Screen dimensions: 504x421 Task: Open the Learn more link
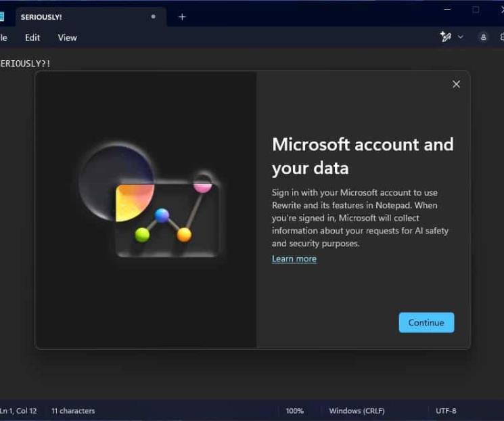(x=294, y=259)
